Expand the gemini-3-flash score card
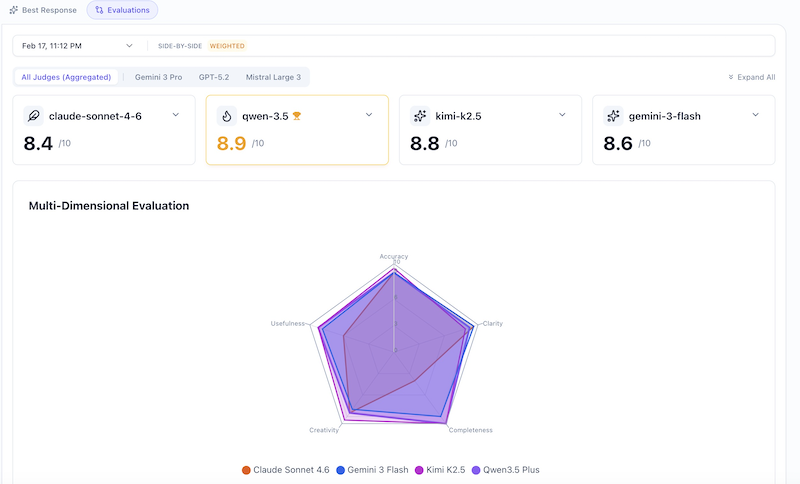 coord(755,115)
